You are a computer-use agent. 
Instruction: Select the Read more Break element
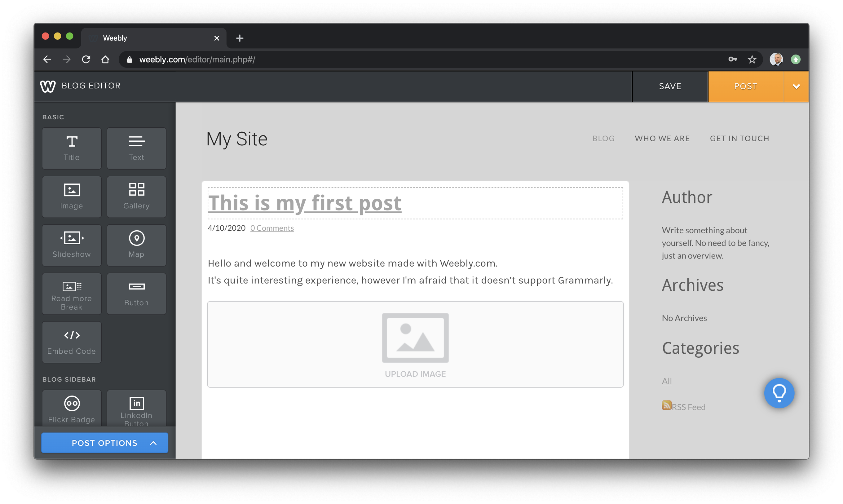[72, 294]
